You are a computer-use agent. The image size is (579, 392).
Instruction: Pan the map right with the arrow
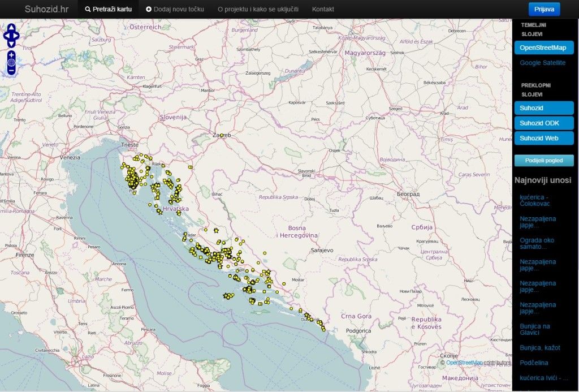point(16,36)
